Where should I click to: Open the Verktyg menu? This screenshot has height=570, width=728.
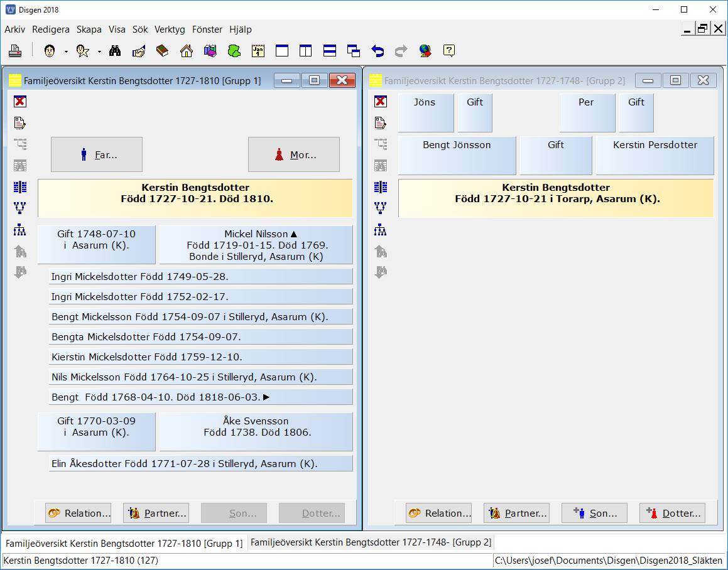coord(170,30)
